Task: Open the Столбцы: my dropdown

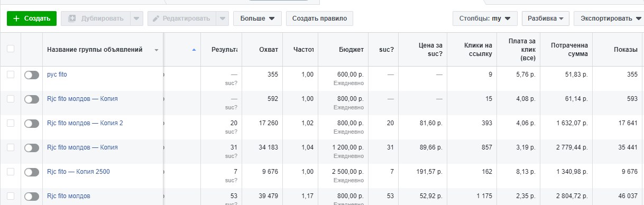Action: coord(485,18)
